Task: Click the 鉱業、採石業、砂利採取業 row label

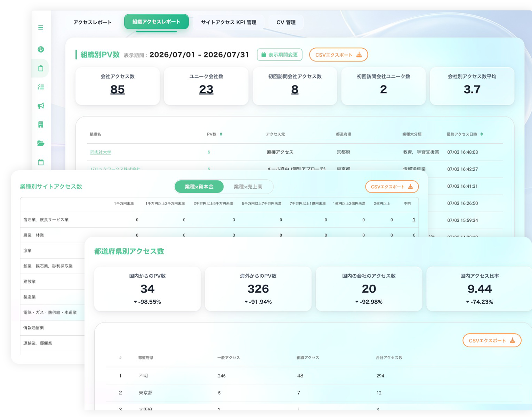Action: 48,266
